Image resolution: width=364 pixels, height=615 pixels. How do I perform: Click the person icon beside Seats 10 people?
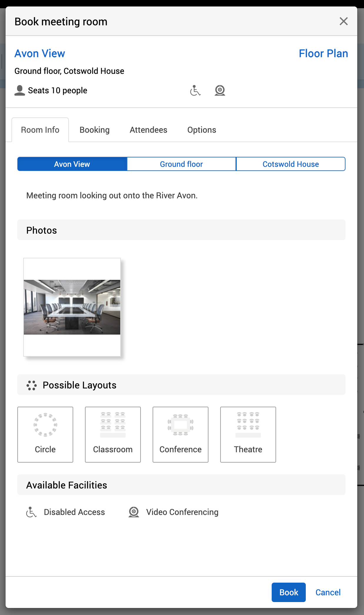pyautogui.click(x=20, y=90)
